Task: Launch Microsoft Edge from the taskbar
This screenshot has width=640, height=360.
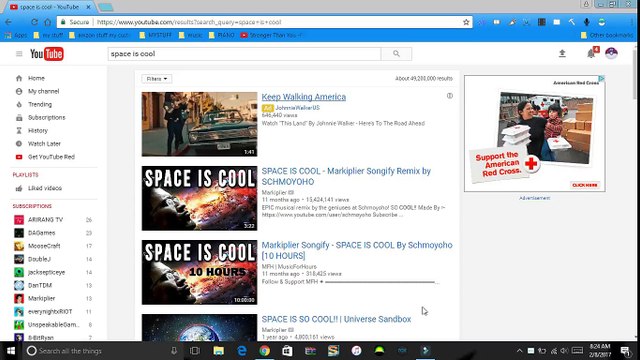Action: 242,351
